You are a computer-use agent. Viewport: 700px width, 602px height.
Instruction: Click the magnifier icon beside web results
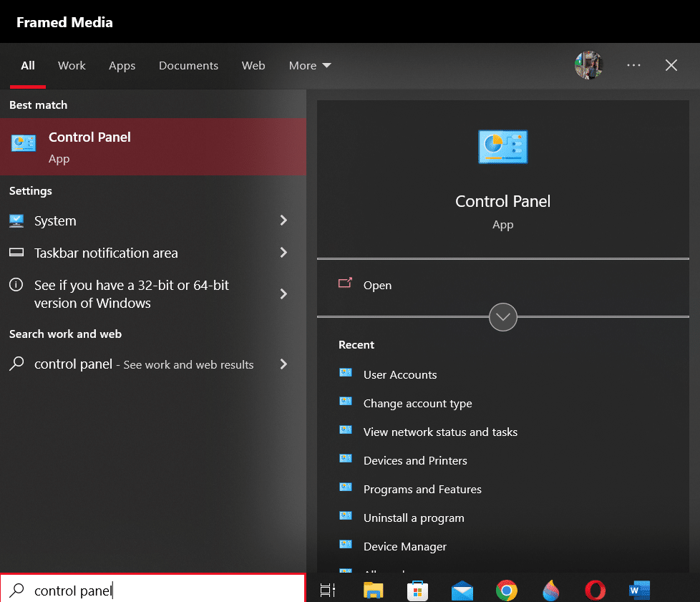(16, 364)
